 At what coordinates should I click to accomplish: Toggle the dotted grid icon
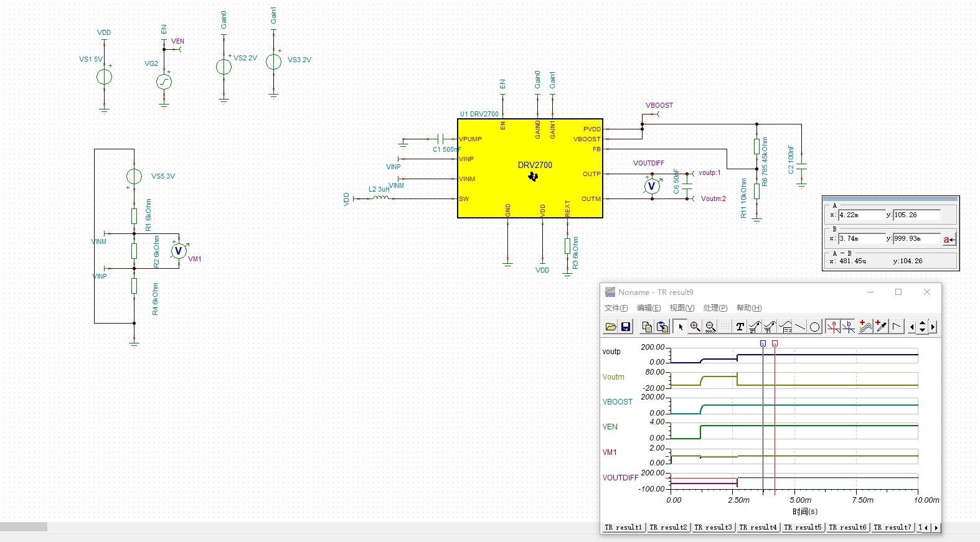725,327
